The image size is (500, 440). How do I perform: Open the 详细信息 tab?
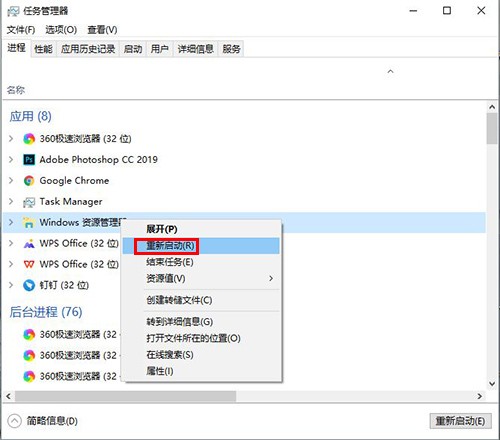[x=195, y=49]
